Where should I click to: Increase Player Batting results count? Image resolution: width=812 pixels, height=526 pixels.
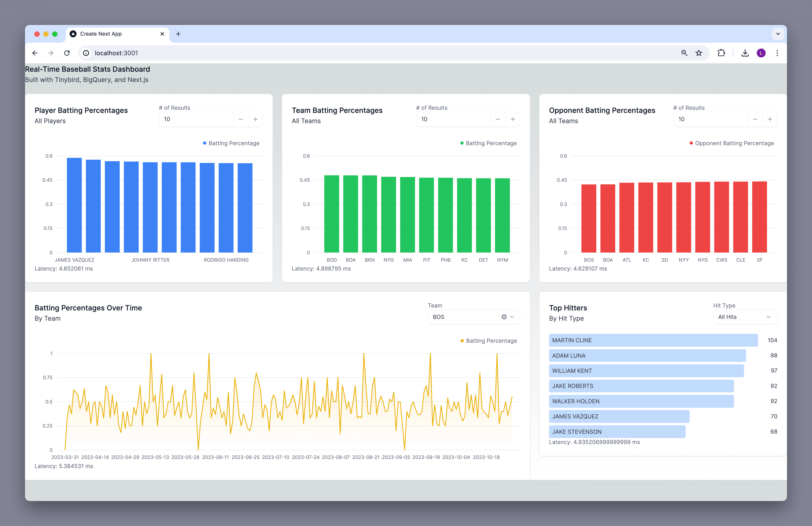point(255,119)
